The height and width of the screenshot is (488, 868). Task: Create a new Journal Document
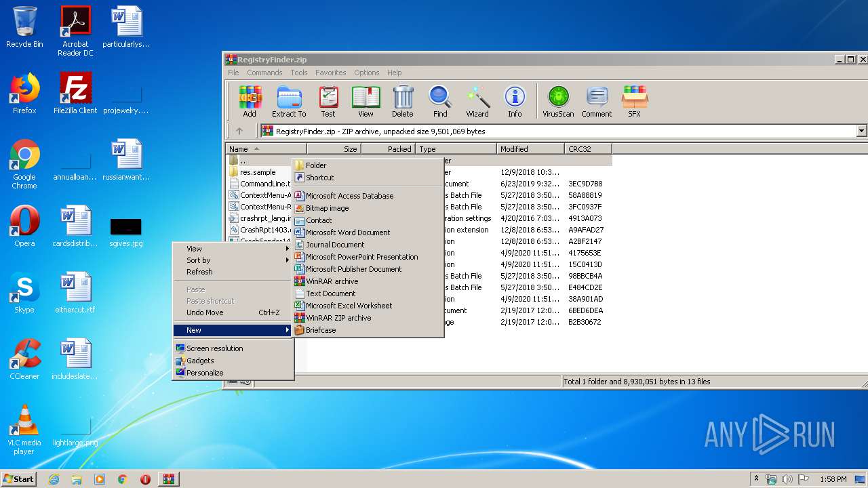368,245
